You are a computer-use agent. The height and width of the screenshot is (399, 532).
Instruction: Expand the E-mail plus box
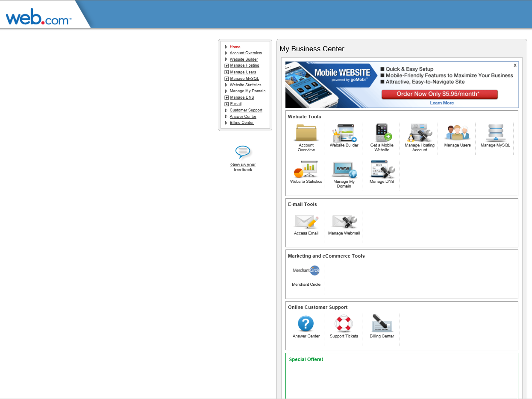[226, 104]
